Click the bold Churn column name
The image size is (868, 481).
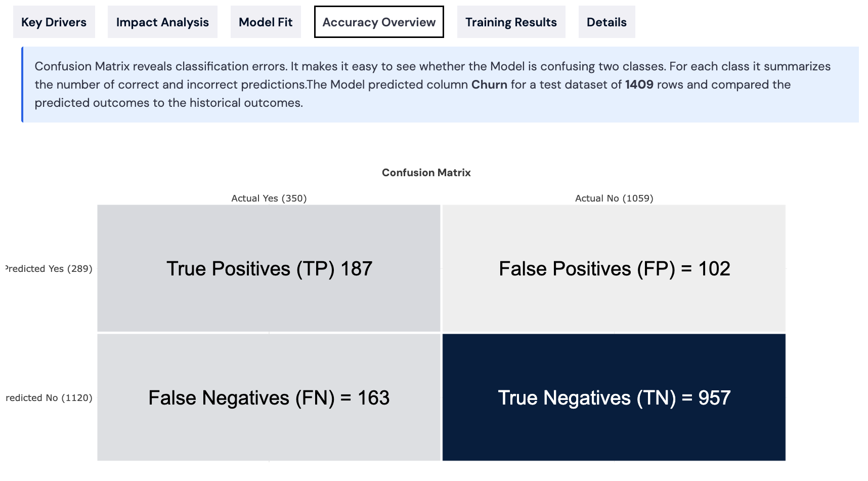click(489, 85)
